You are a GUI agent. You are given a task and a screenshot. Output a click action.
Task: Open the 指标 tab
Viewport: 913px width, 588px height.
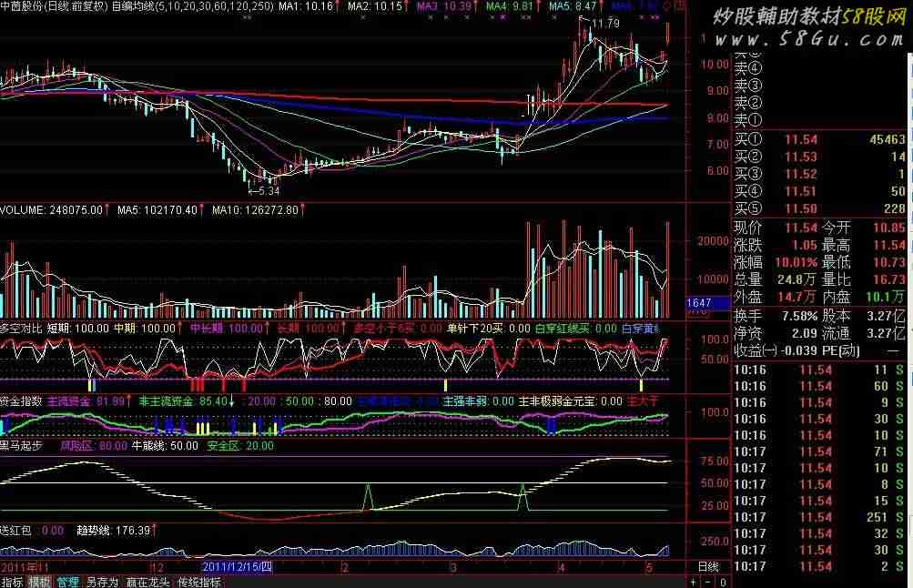(x=12, y=582)
